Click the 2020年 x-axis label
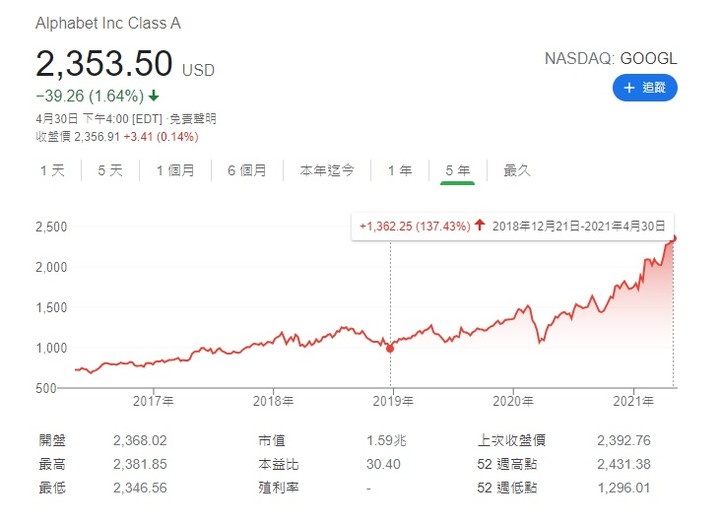The height and width of the screenshot is (523, 720). point(513,401)
